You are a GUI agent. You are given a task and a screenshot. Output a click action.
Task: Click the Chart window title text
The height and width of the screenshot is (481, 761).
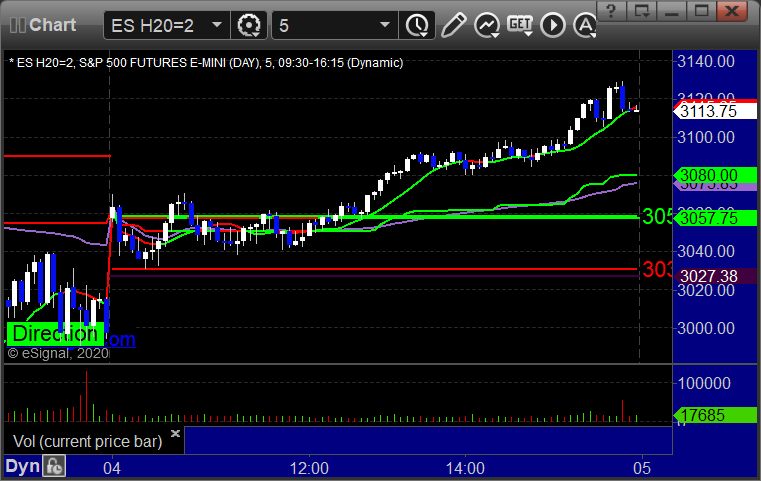52,25
